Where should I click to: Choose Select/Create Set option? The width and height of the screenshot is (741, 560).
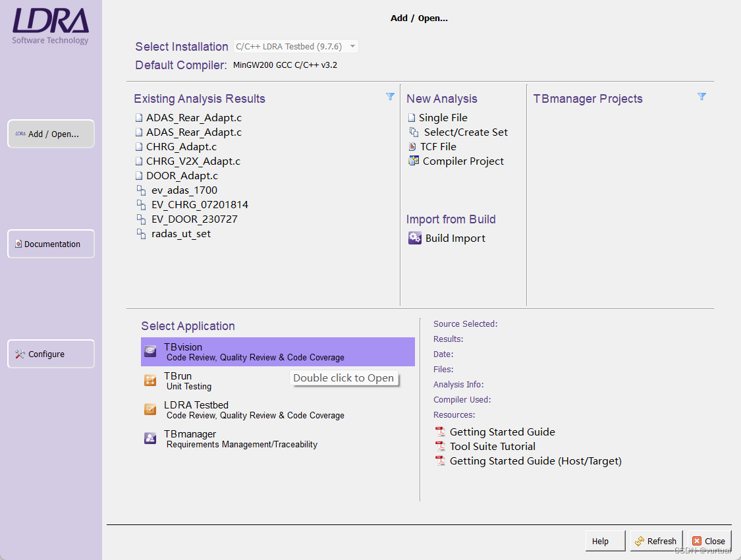point(466,132)
